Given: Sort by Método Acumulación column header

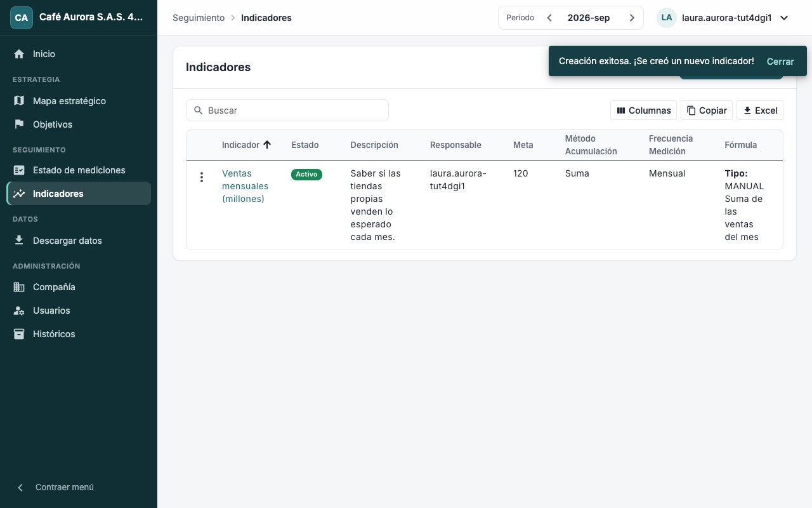Looking at the screenshot, I should pyautogui.click(x=591, y=145).
